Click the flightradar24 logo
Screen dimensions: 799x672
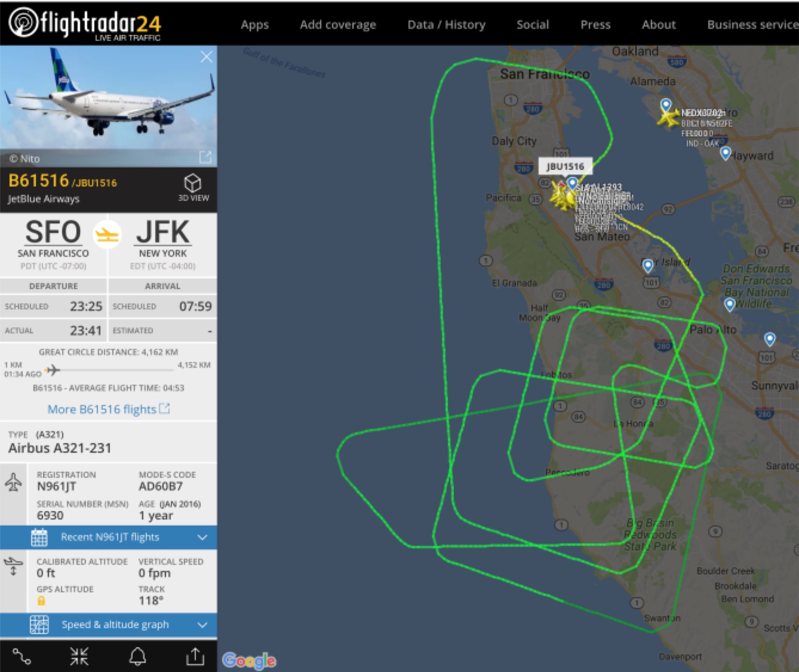coord(85,23)
